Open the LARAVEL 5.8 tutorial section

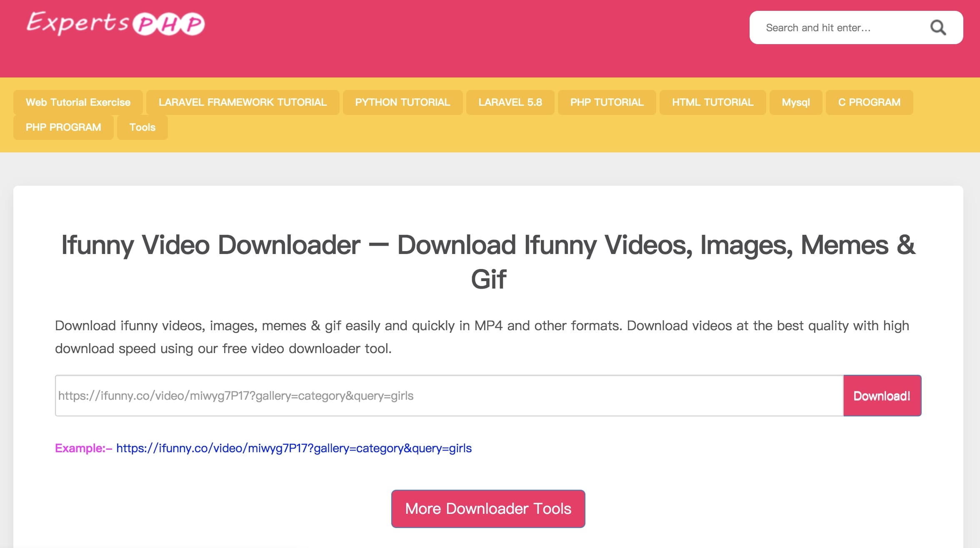coord(510,102)
